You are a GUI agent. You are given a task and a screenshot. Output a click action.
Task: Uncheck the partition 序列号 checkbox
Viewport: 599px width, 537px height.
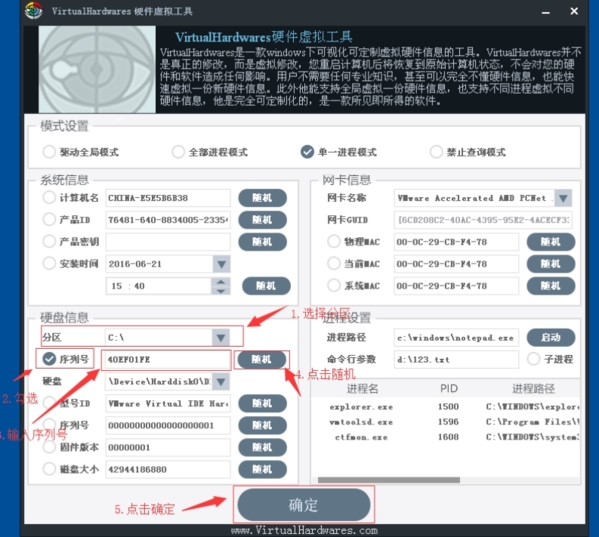coord(49,359)
